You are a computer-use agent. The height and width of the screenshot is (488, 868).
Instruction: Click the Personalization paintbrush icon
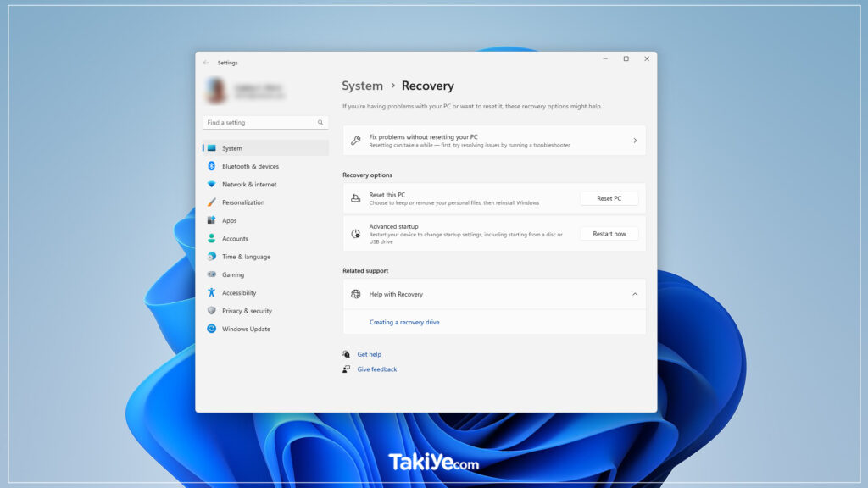(211, 202)
